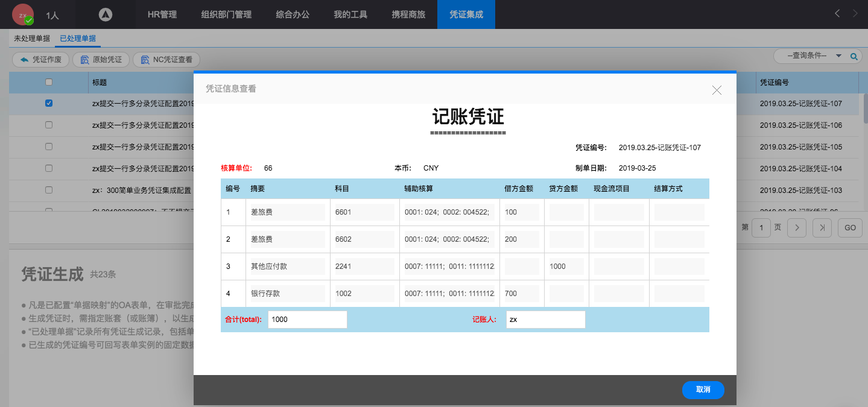868x407 pixels.
Task: Uncheck the first row checkbox
Action: pos(49,103)
